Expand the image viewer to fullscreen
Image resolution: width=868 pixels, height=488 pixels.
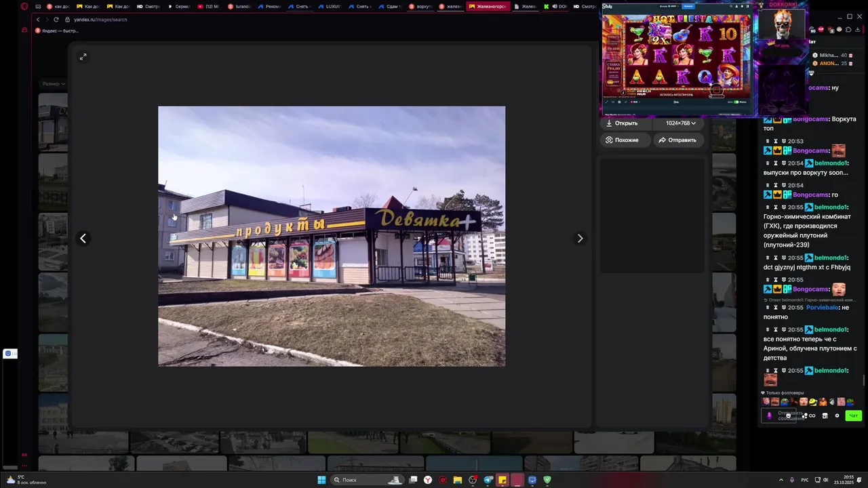(83, 57)
